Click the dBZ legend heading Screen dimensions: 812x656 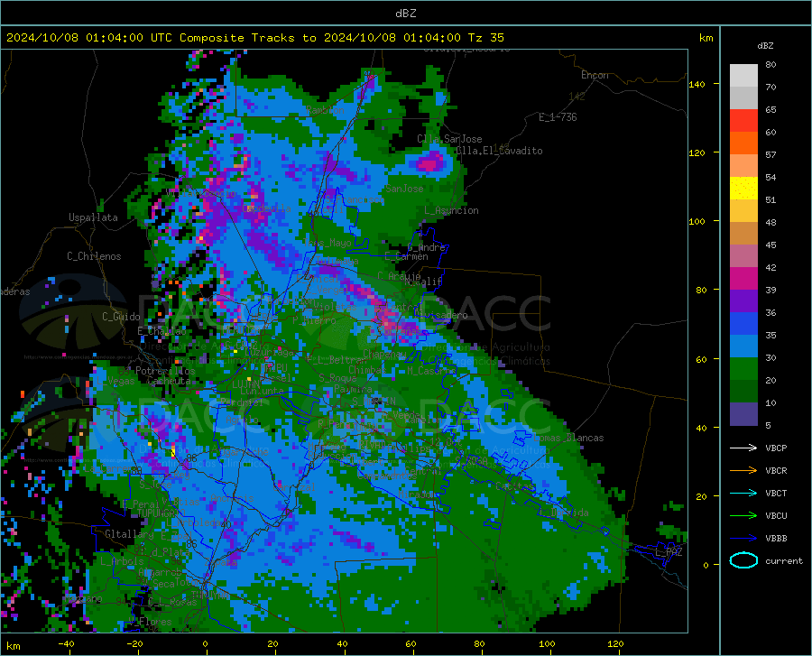tap(765, 45)
